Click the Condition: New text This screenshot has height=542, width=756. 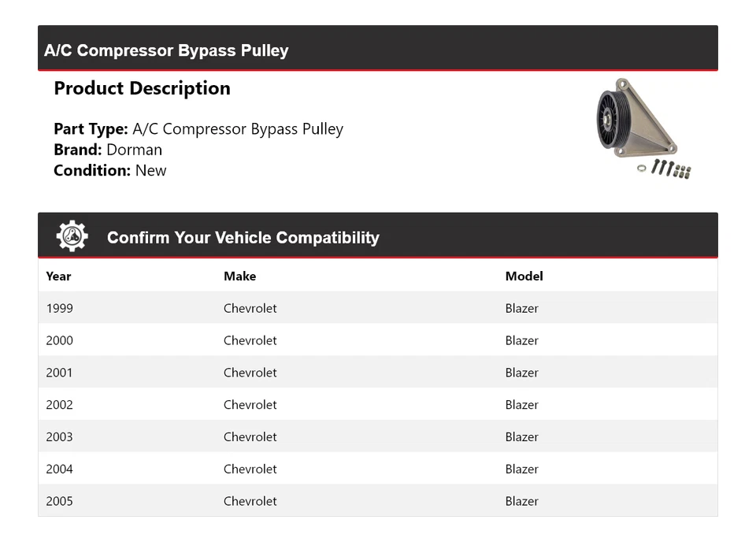click(x=110, y=170)
